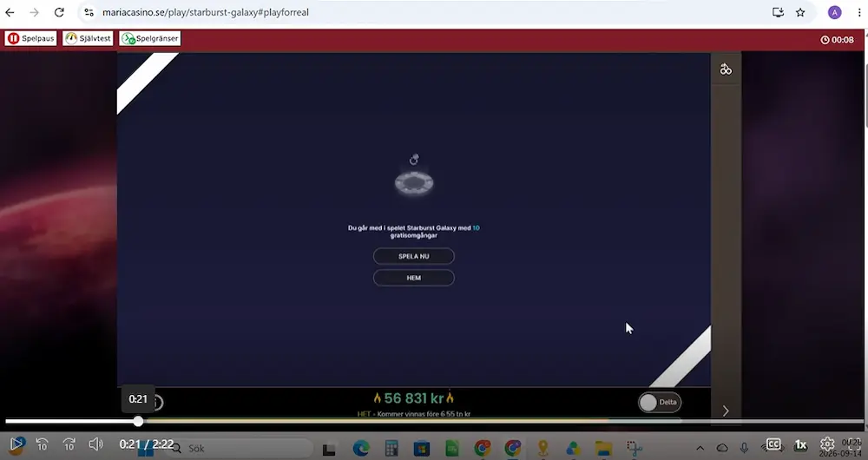868x460 pixels.
Task: Open Microsoft Edge from the taskbar
Action: (x=361, y=449)
